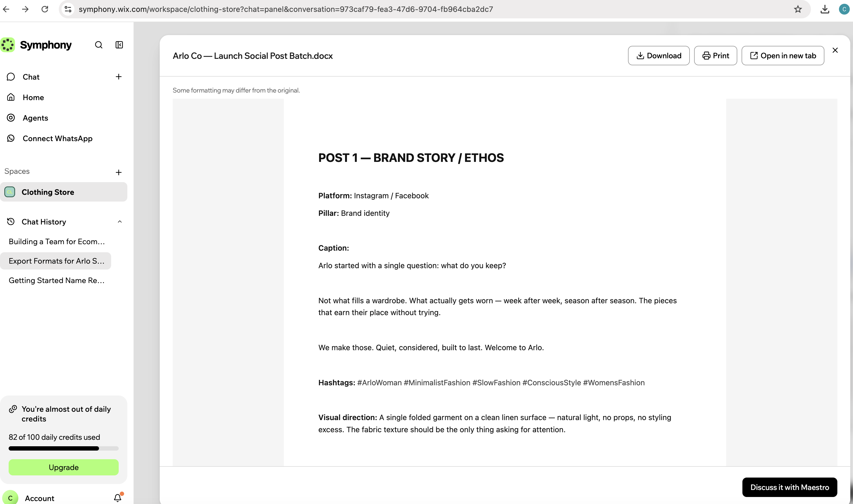Click the Chat bubble icon
Viewport: 853px width, 504px height.
tap(11, 77)
